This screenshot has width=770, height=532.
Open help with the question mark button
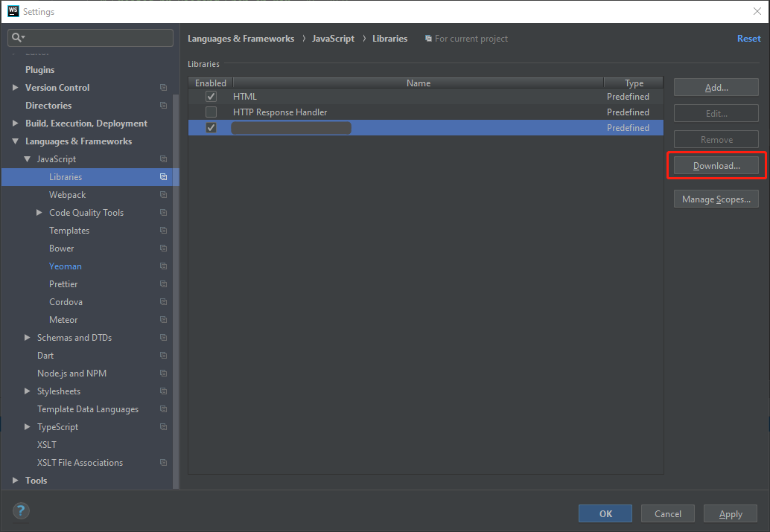click(21, 511)
